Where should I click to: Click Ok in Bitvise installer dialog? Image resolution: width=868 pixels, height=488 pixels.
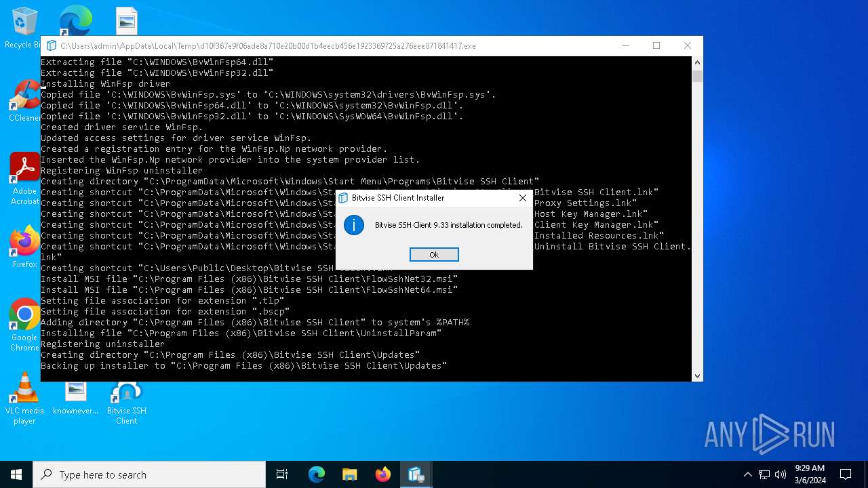(434, 255)
